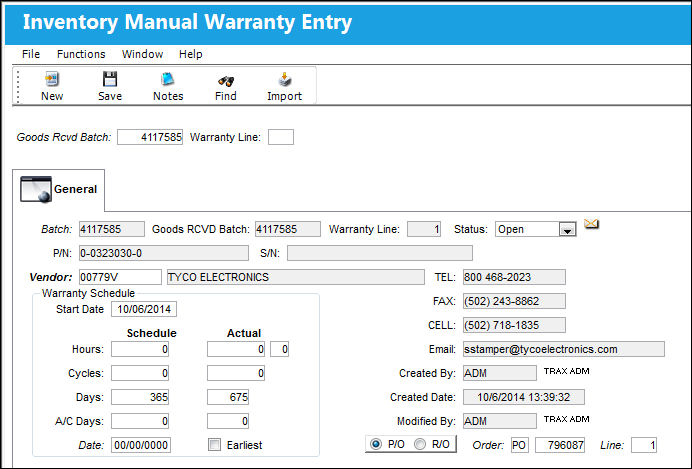Click the FAX field (502) 243-8862

tap(514, 301)
